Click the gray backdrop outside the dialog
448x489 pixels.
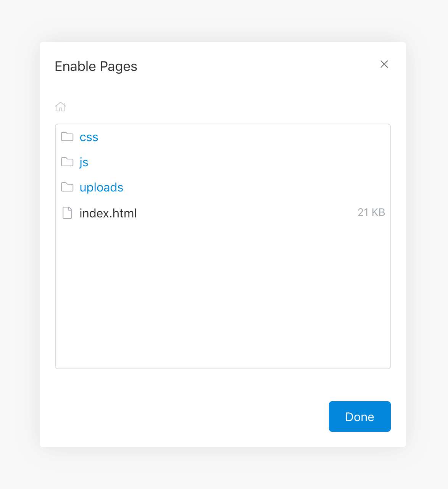coord(19,244)
